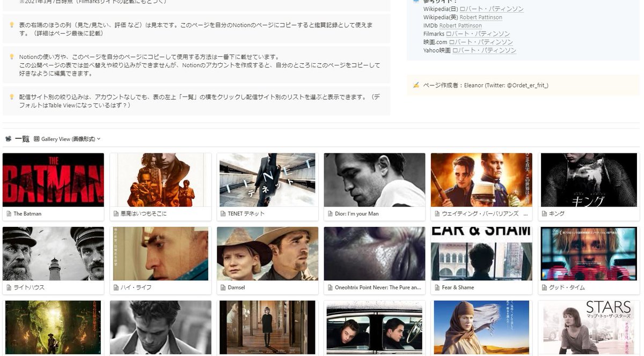Viewport: 644px width, 356px height.
Task: Click the page icon beside キング
Action: 544,213
